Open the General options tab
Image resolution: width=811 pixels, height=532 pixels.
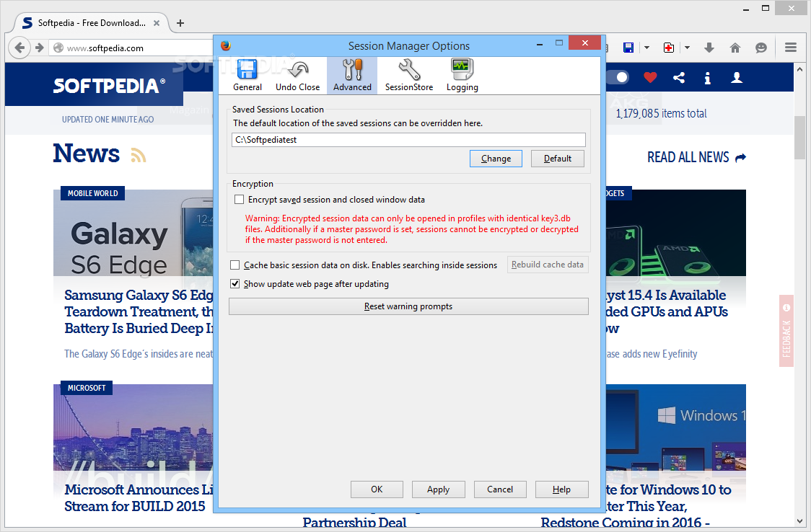coord(247,76)
